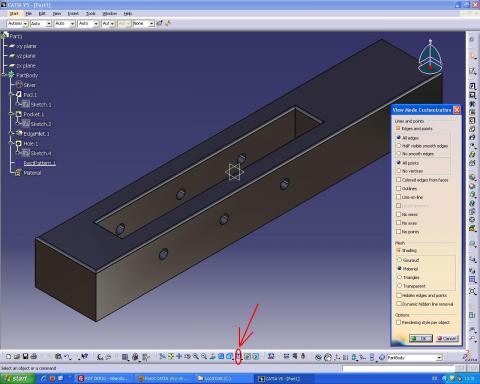Image resolution: width=480 pixels, height=384 pixels.
Task: Open the None dropdown in top toolbar
Action: click(151, 23)
